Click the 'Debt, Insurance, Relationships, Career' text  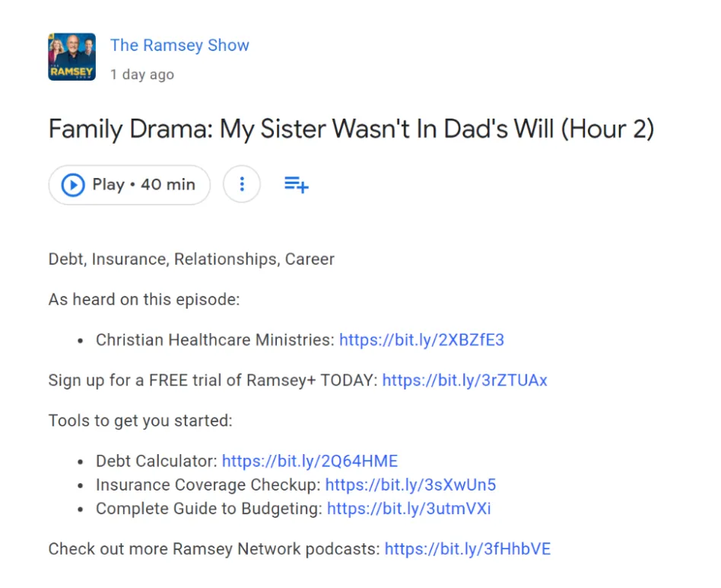pyautogui.click(x=191, y=259)
